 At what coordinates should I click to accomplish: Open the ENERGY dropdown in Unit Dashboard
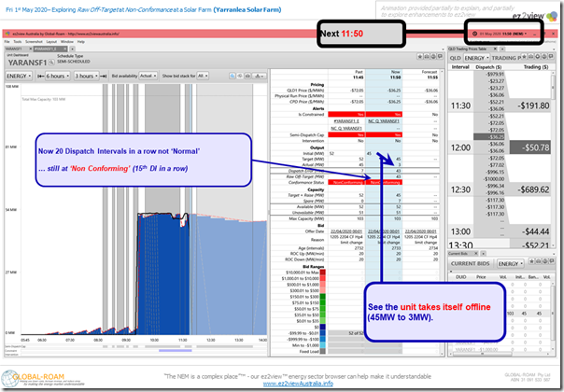pyautogui.click(x=19, y=76)
